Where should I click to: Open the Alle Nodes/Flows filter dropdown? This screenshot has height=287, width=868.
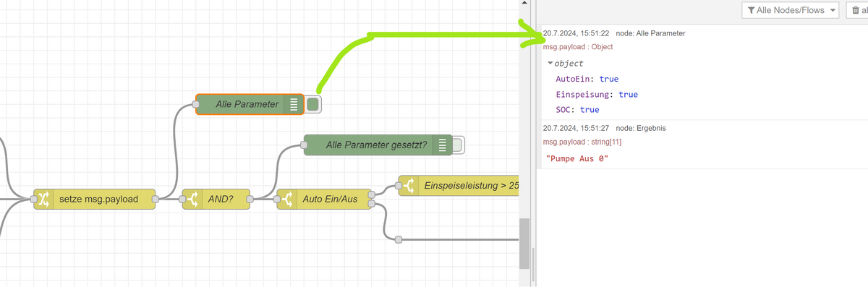click(x=790, y=10)
